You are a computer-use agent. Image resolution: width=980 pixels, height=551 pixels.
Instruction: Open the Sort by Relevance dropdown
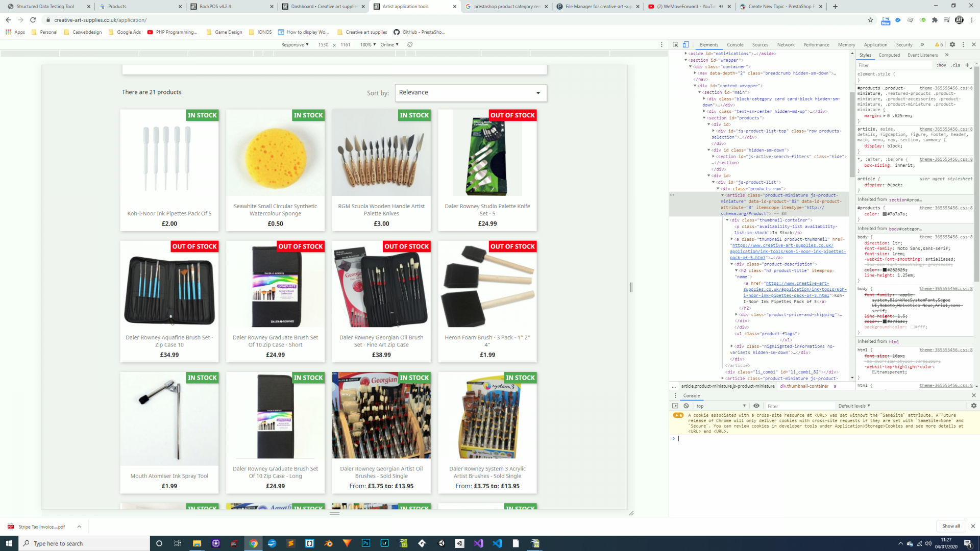pos(470,93)
